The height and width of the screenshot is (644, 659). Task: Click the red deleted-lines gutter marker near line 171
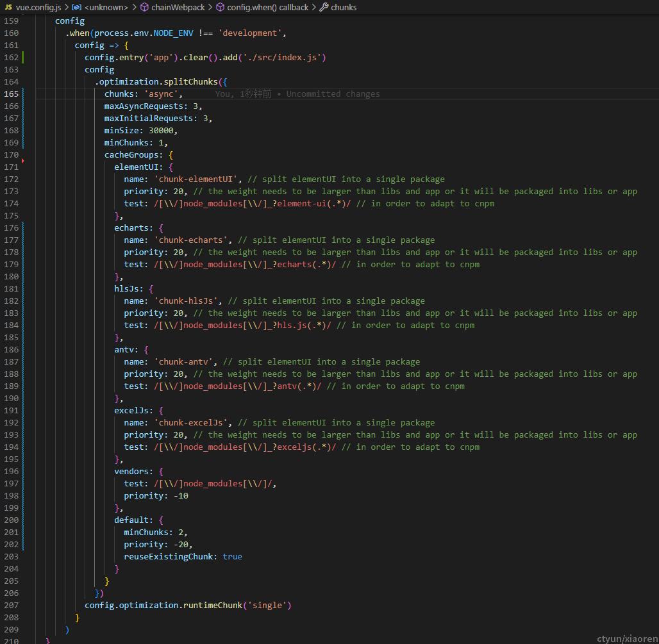[22, 161]
